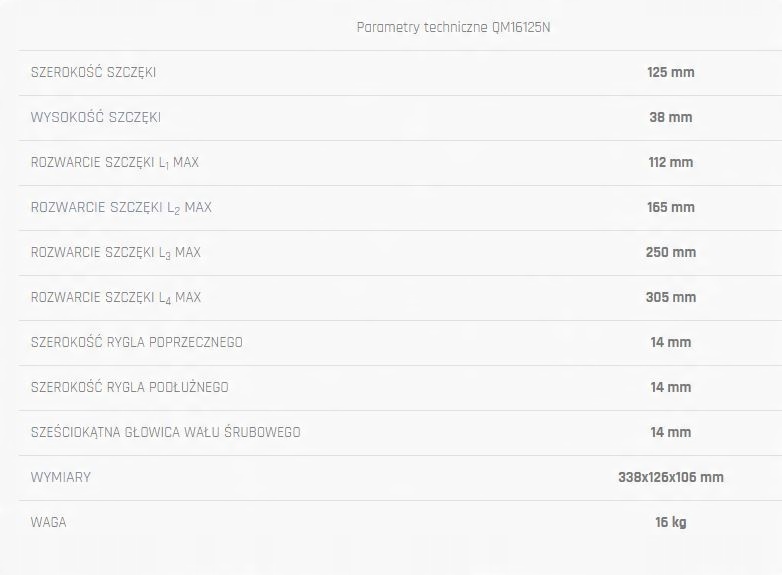Select the 'WYSOKOŚĆ SZCZĘKI' row label

click(x=95, y=117)
